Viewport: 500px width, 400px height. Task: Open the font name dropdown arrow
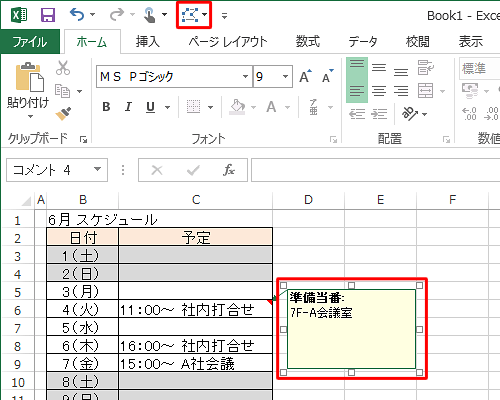245,76
